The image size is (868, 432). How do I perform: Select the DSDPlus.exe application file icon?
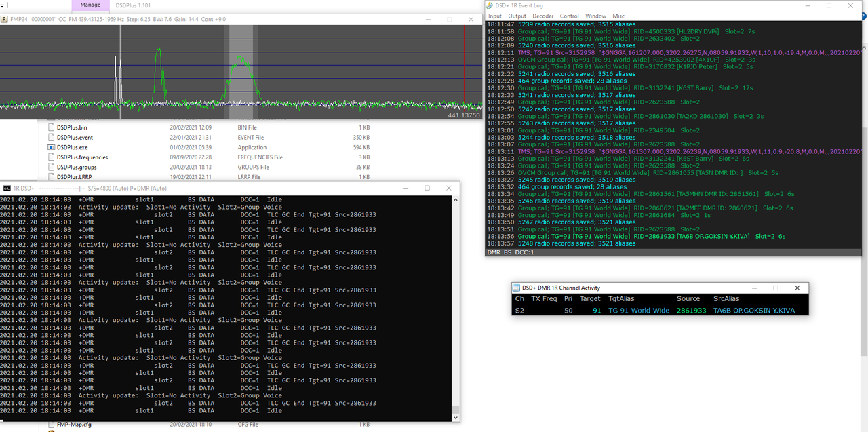[x=52, y=147]
